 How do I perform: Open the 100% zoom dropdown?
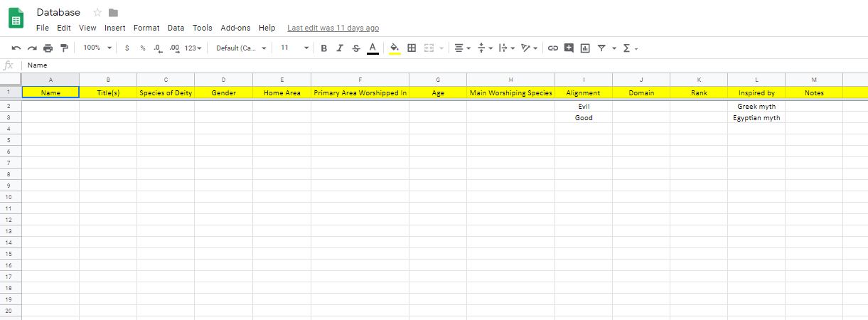point(97,48)
